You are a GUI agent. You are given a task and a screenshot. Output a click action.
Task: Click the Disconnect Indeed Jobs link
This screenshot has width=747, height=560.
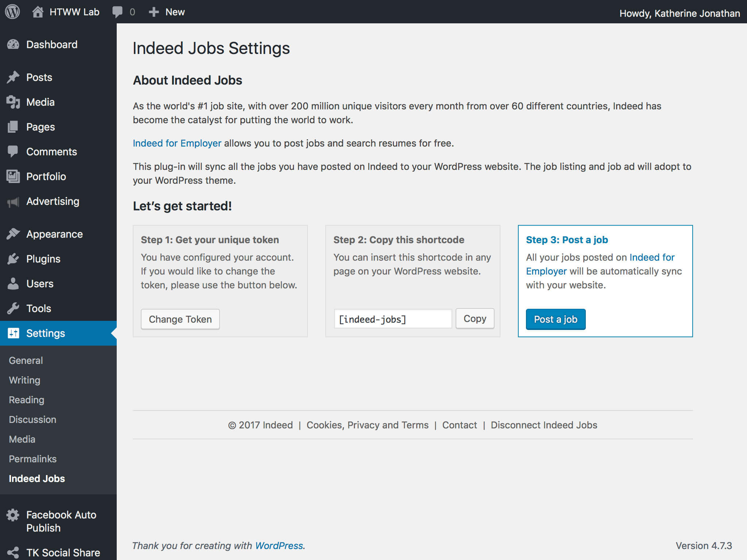(544, 425)
